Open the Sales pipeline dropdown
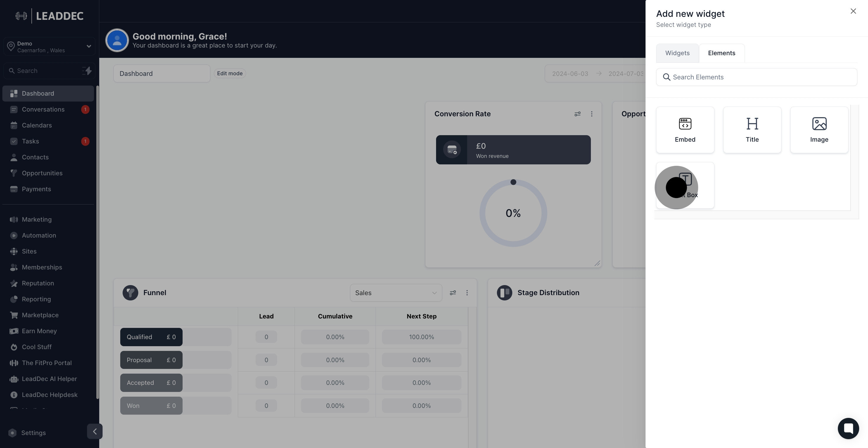 tap(396, 293)
